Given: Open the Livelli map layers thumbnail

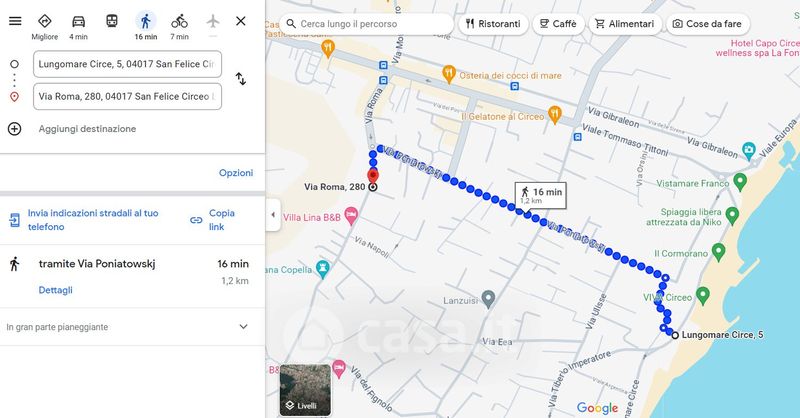Looking at the screenshot, I should tap(306, 390).
